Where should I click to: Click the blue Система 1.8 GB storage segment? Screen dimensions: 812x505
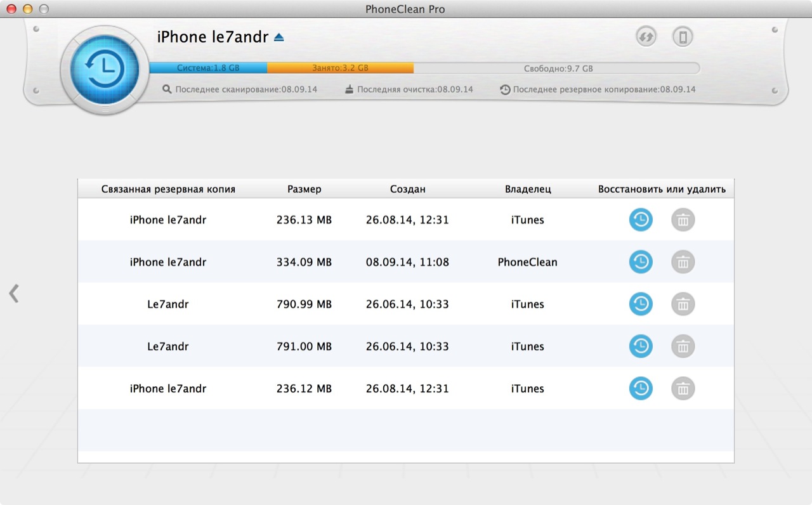pos(208,68)
